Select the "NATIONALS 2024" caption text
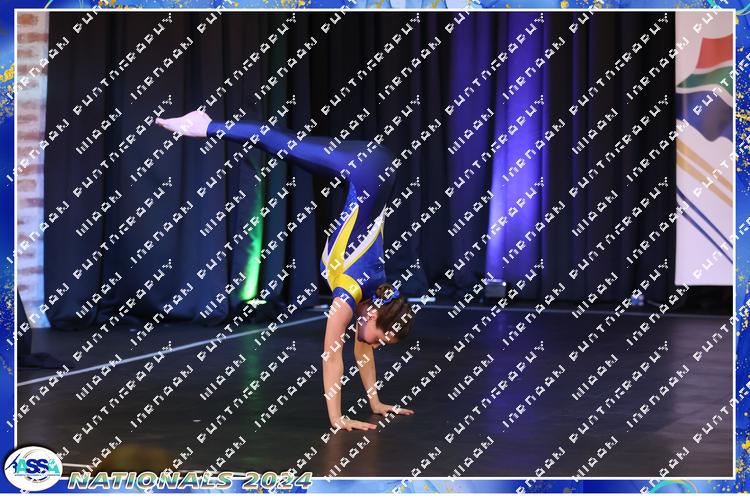The image size is (750, 500). 190,480
